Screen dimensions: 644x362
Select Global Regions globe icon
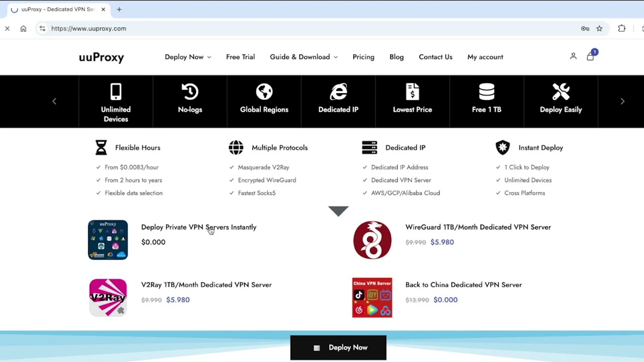tap(264, 92)
